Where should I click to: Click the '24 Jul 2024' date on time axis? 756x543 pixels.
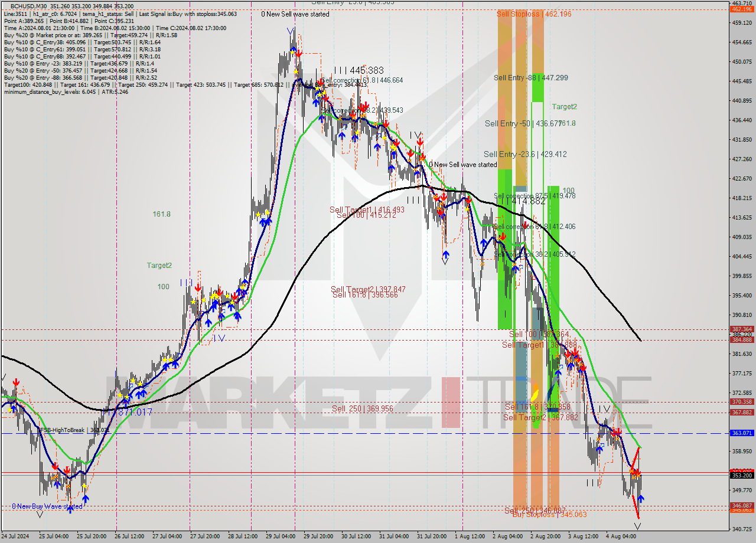[x=14, y=537]
